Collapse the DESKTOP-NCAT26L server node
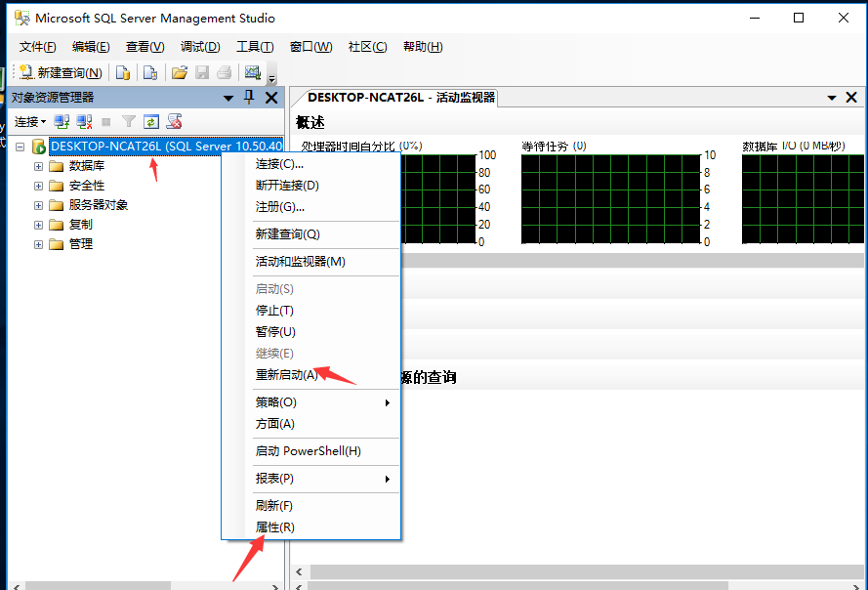Viewport: 868px width, 590px height. pos(20,147)
